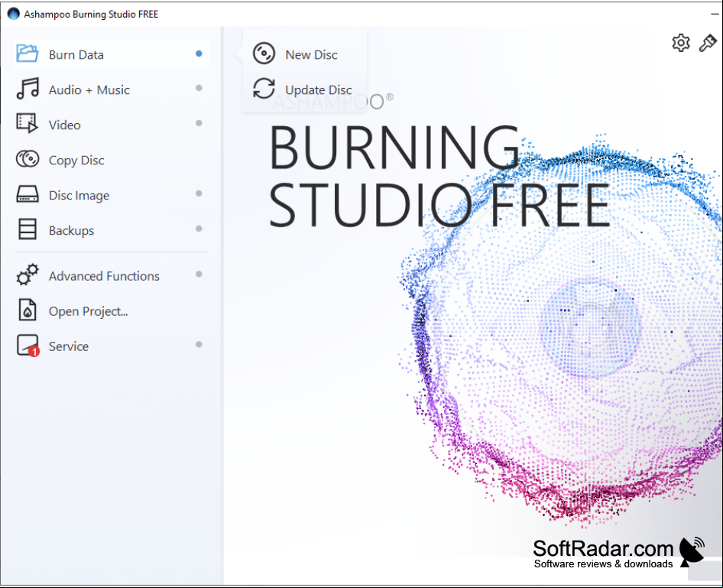The image size is (723, 588).
Task: Open the Audio + Music menu label
Action: (x=89, y=90)
